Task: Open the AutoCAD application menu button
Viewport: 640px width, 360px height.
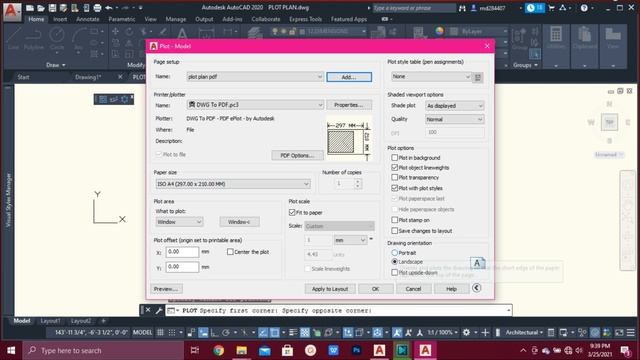Action: [11, 11]
